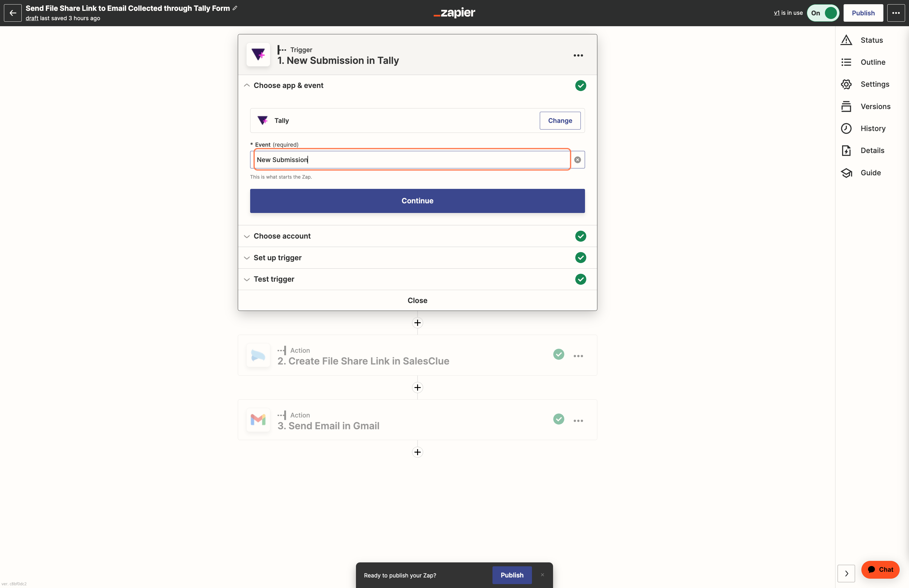Click the Tally app logo in trigger header
909x588 pixels.
[258, 55]
